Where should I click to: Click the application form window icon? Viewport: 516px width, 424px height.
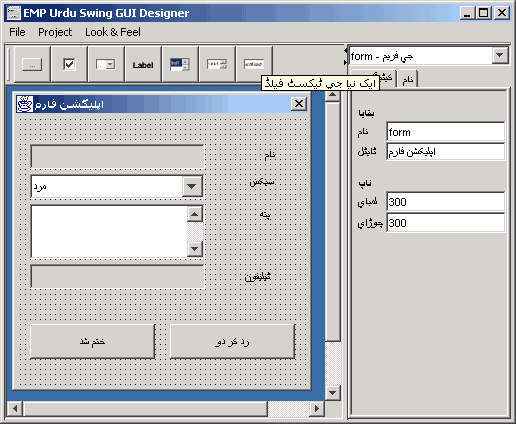(x=24, y=104)
